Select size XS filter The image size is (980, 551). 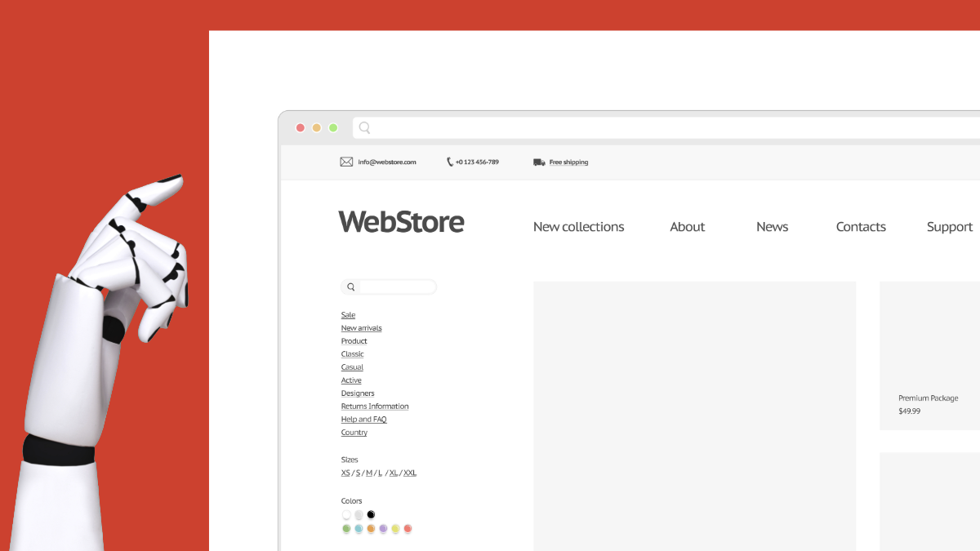tap(345, 472)
